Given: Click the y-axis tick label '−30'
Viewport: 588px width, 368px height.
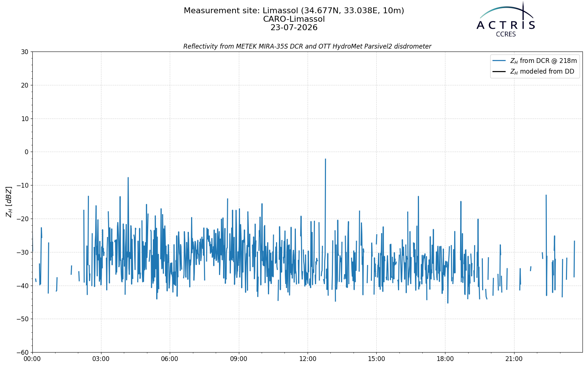Looking at the screenshot, I should (x=22, y=252).
